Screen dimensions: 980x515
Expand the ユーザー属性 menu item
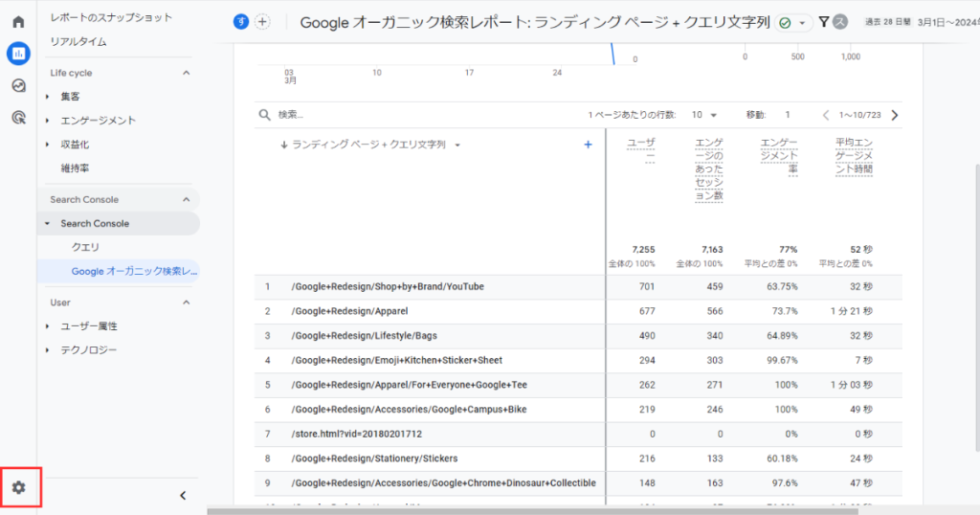point(48,326)
